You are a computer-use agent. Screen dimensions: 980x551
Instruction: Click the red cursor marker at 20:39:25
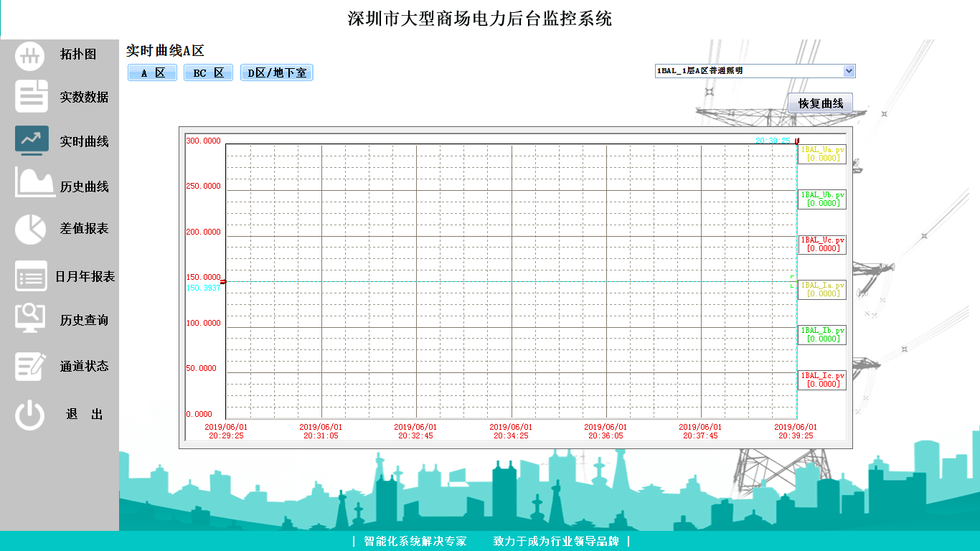[x=796, y=141]
